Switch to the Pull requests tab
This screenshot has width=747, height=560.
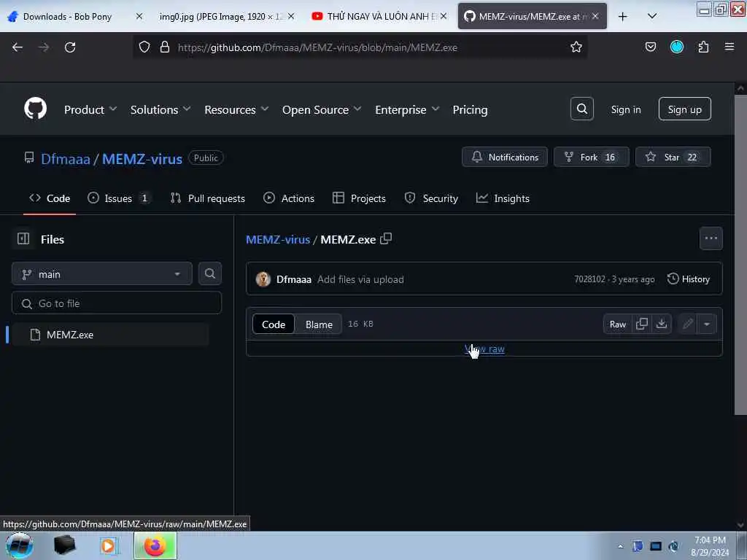(208, 198)
